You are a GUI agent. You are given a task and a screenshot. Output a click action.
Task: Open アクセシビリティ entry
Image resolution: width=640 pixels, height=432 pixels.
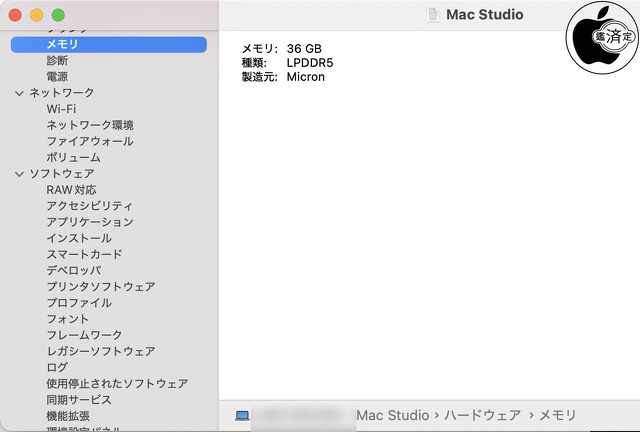(x=89, y=206)
